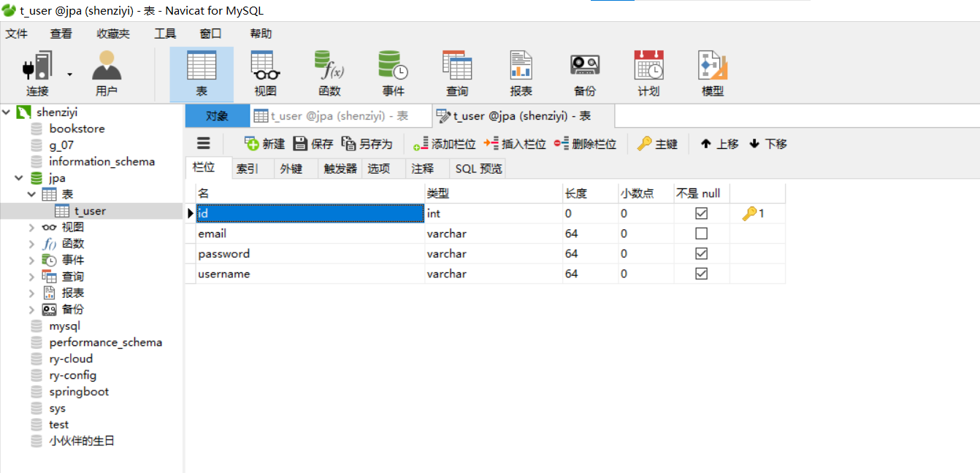Open the 文件 menu

pos(16,34)
